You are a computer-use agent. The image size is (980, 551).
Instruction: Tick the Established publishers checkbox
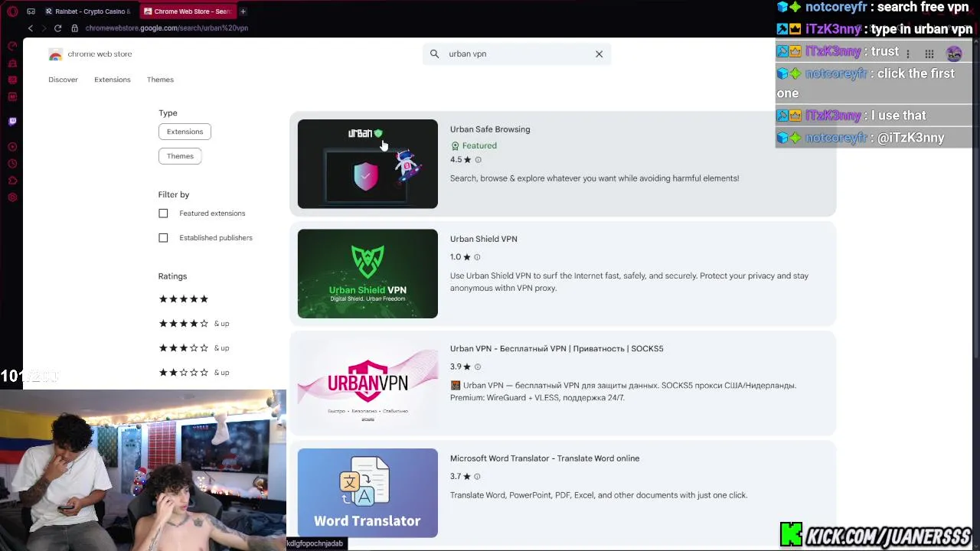click(163, 238)
